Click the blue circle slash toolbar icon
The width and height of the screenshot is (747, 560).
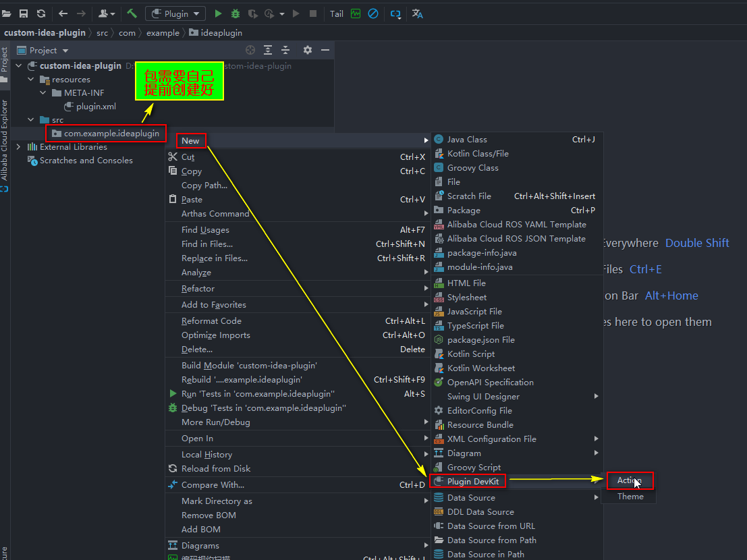pos(373,13)
